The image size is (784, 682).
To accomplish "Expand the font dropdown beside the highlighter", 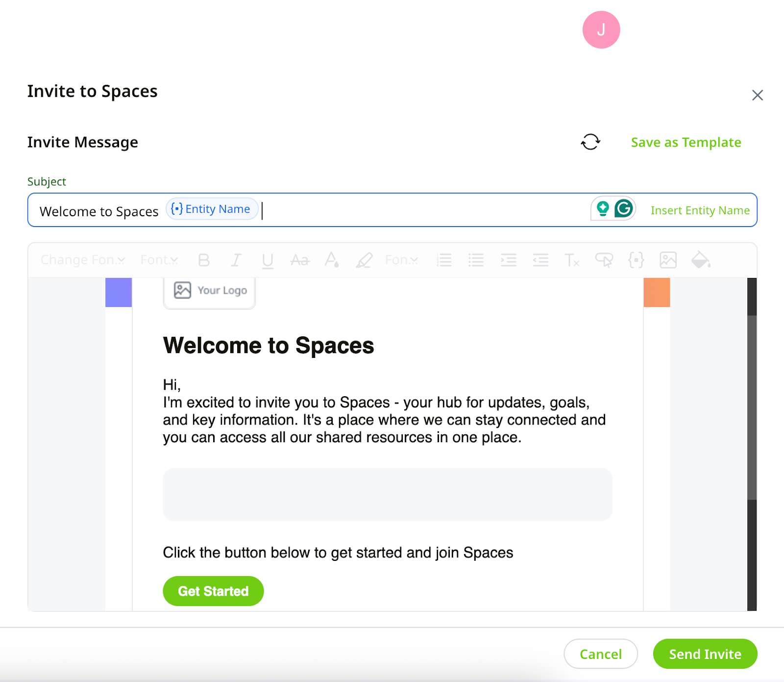I will [x=401, y=260].
